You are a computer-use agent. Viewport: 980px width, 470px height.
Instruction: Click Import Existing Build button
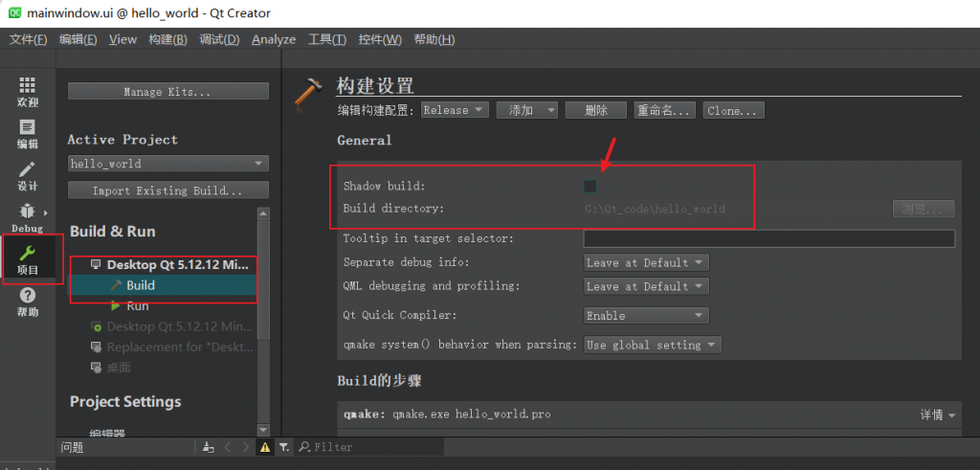click(168, 190)
